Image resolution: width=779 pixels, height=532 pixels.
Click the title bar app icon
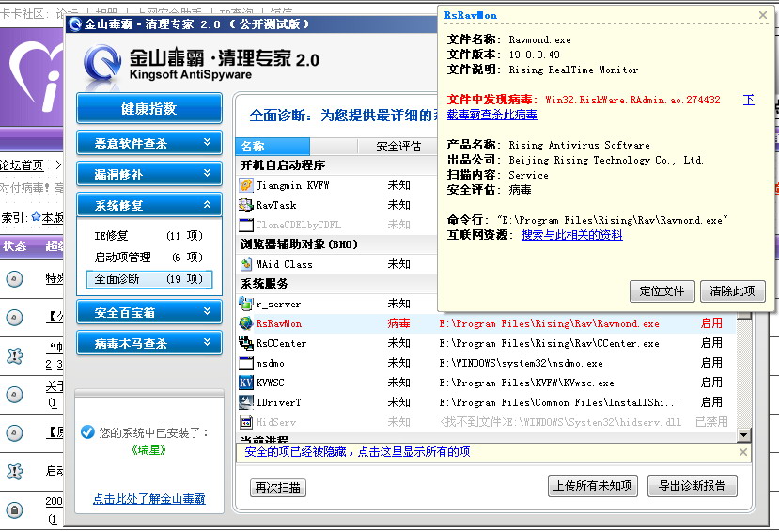tap(75, 23)
